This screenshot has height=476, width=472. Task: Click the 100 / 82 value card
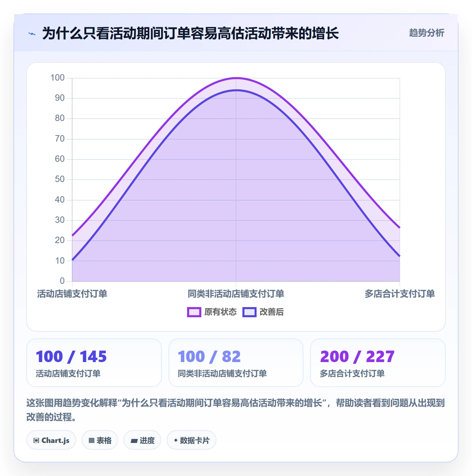click(x=236, y=363)
